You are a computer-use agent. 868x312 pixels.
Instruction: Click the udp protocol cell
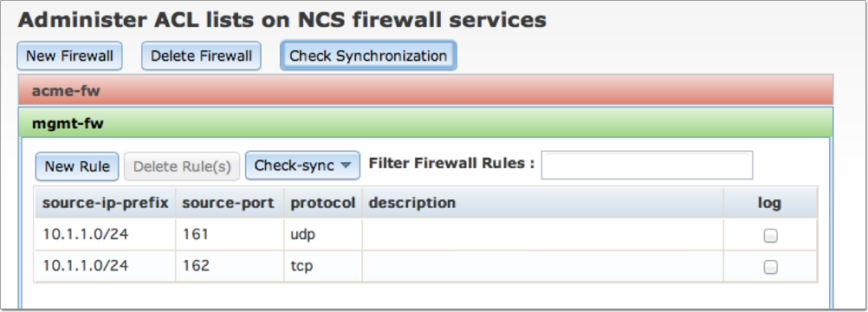tap(323, 234)
